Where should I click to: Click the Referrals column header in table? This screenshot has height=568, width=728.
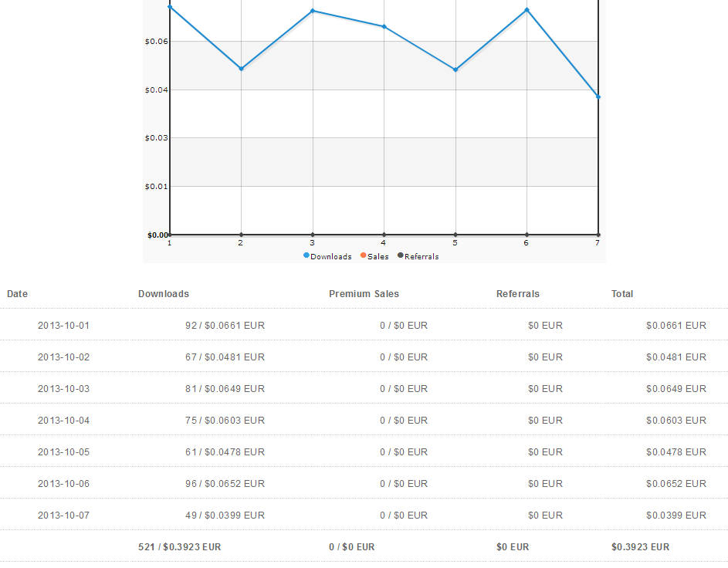518,294
